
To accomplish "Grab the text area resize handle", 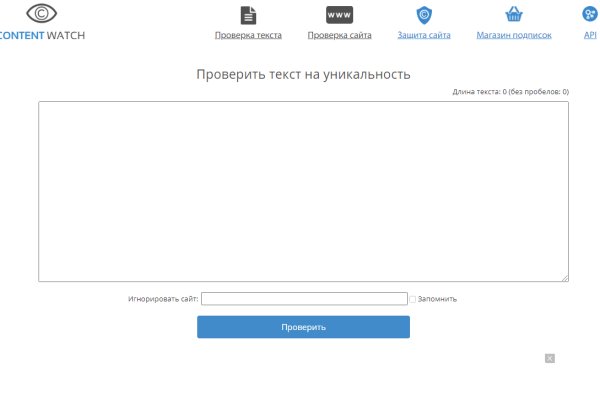I will (x=564, y=278).
